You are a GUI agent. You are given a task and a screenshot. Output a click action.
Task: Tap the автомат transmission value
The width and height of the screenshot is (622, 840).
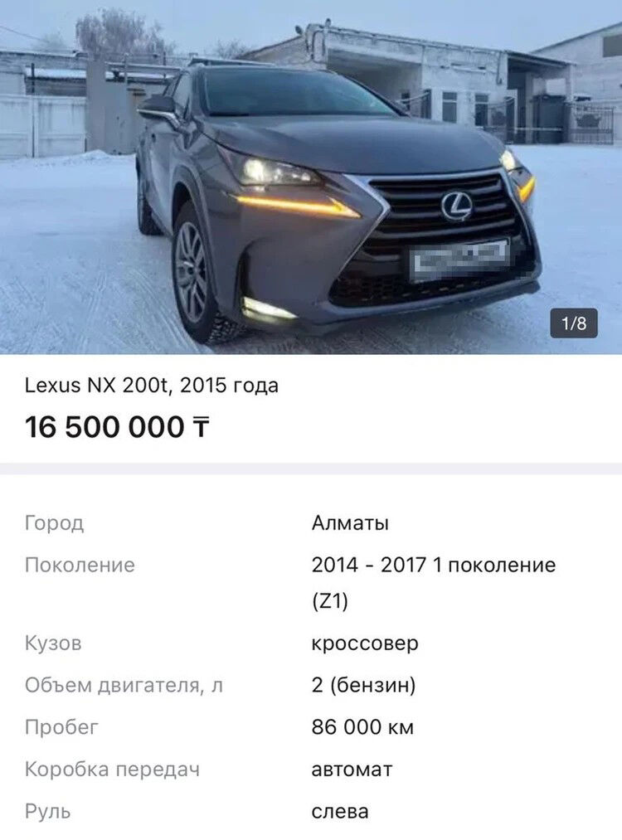point(352,770)
